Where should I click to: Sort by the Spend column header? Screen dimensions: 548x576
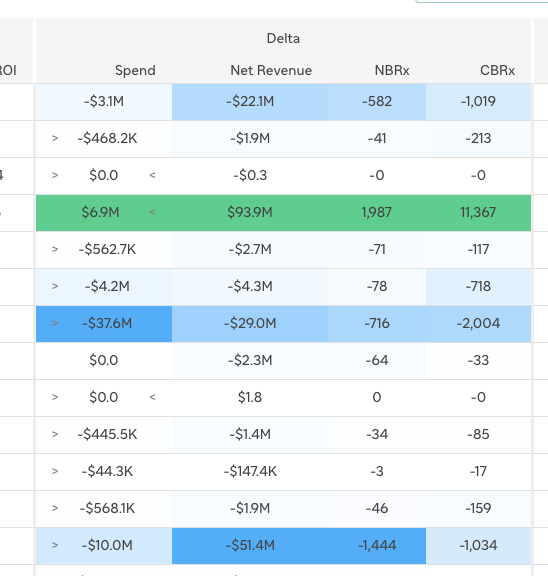click(x=135, y=70)
